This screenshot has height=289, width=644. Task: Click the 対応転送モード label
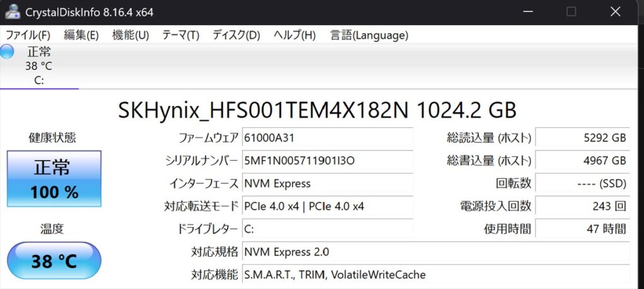click(201, 206)
